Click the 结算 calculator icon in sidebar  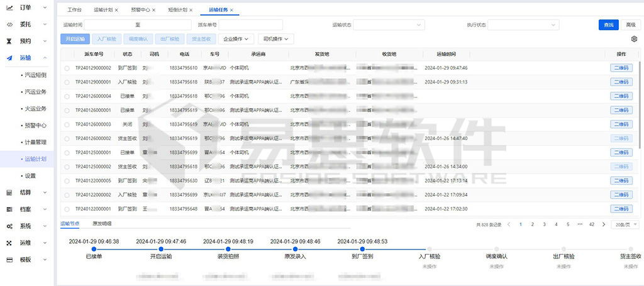9,192
